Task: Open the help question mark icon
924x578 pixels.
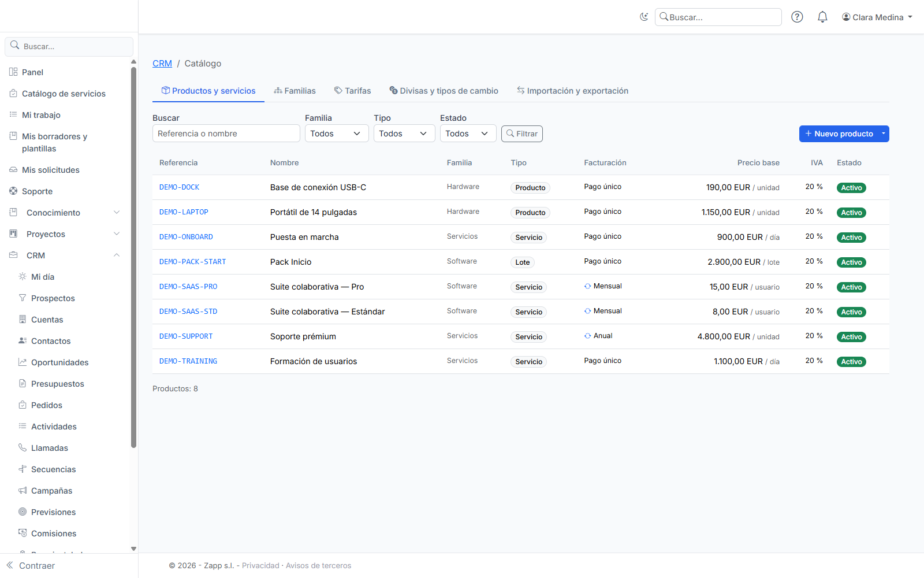Action: [797, 17]
